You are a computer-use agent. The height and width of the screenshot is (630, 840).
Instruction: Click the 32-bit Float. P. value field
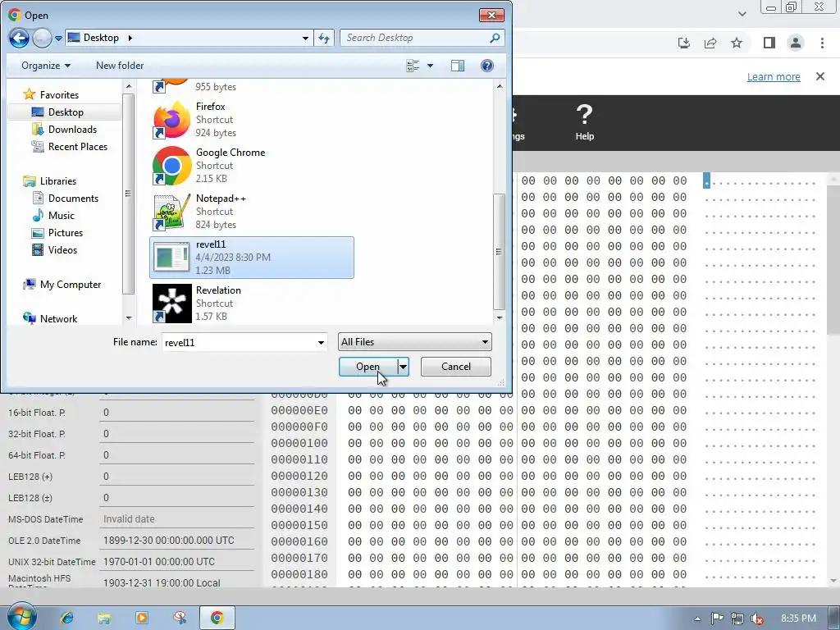(x=177, y=433)
